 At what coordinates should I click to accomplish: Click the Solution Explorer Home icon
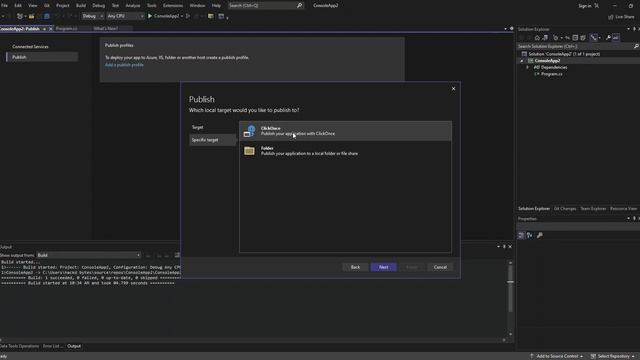point(537,38)
